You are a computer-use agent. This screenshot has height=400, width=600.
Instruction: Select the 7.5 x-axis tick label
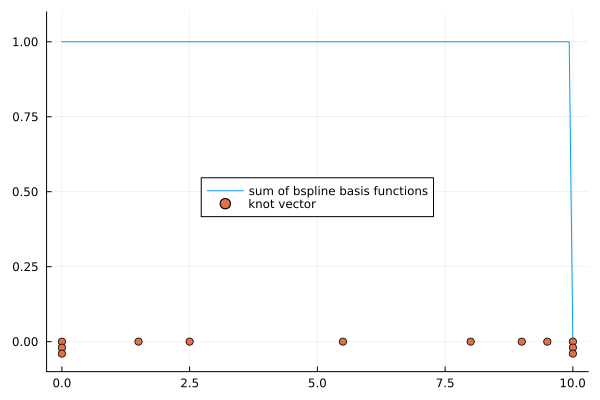pyautogui.click(x=445, y=383)
